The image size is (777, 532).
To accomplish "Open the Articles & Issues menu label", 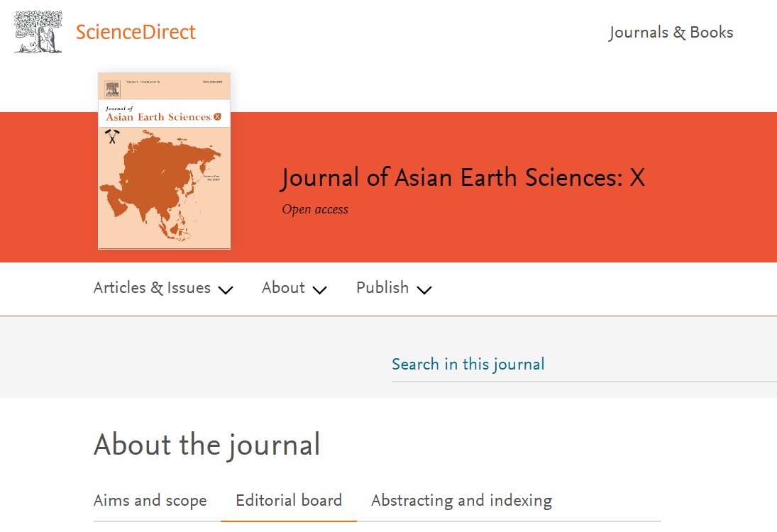I will (152, 288).
